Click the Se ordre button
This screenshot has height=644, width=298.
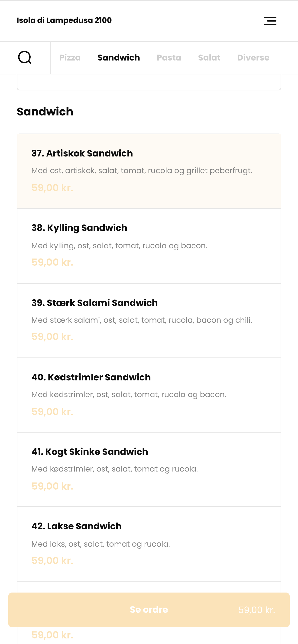pyautogui.click(x=149, y=610)
